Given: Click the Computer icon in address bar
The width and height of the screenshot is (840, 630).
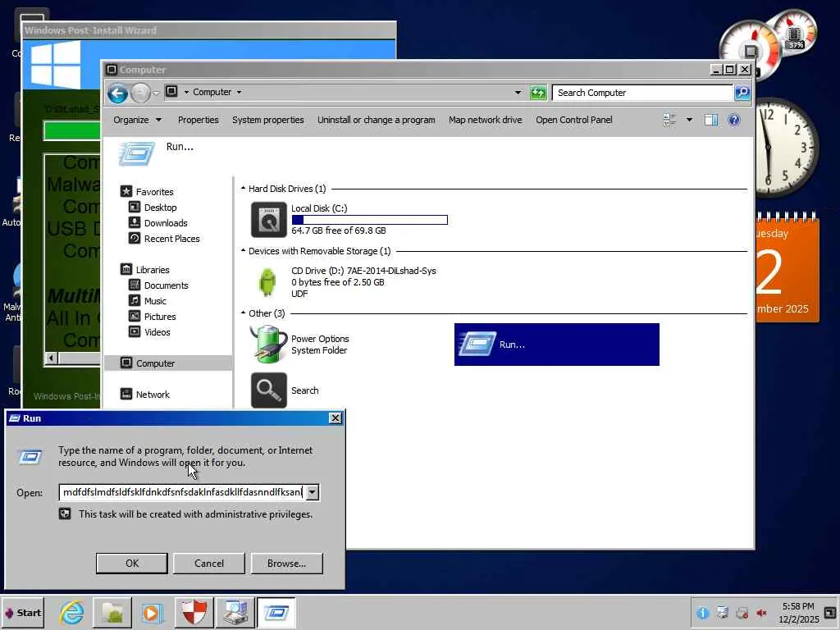Looking at the screenshot, I should click(x=171, y=92).
